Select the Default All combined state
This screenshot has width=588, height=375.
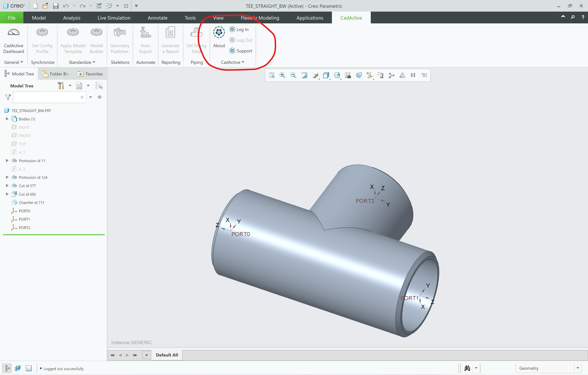pyautogui.click(x=167, y=355)
